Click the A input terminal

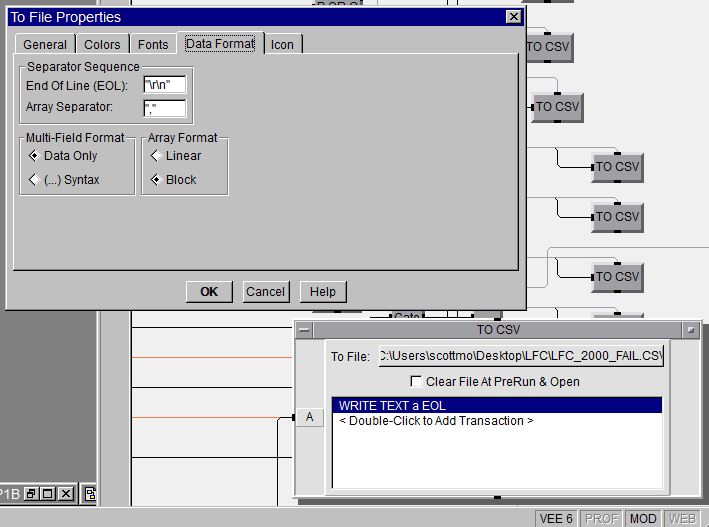[x=309, y=418]
